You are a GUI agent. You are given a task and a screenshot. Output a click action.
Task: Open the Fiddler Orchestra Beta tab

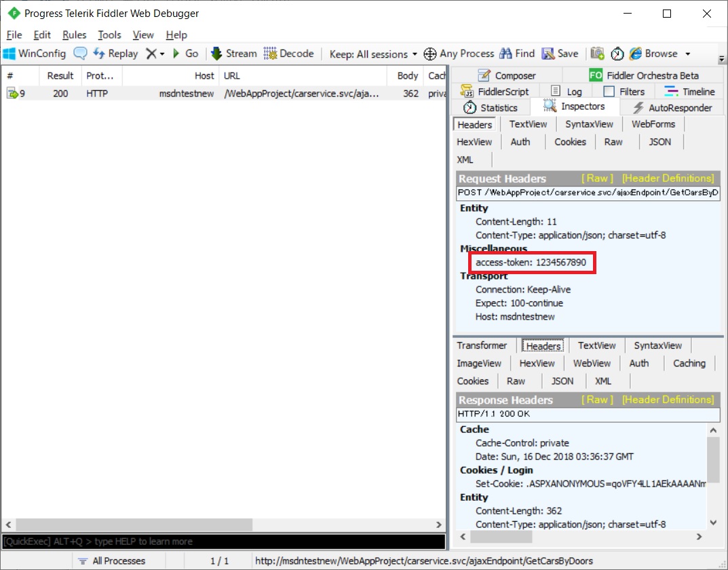643,75
